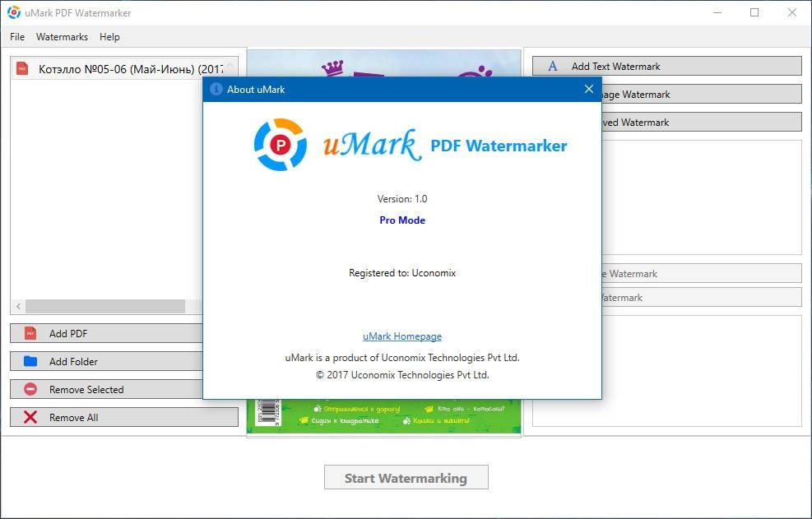Click the file list scroll-left arrow
Viewport: 812px width, 519px height.
coord(19,306)
